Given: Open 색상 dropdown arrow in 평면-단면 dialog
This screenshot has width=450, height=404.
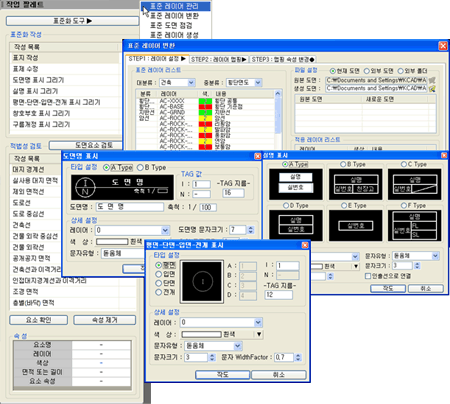Looking at the screenshot, I should pyautogui.click(x=259, y=334).
